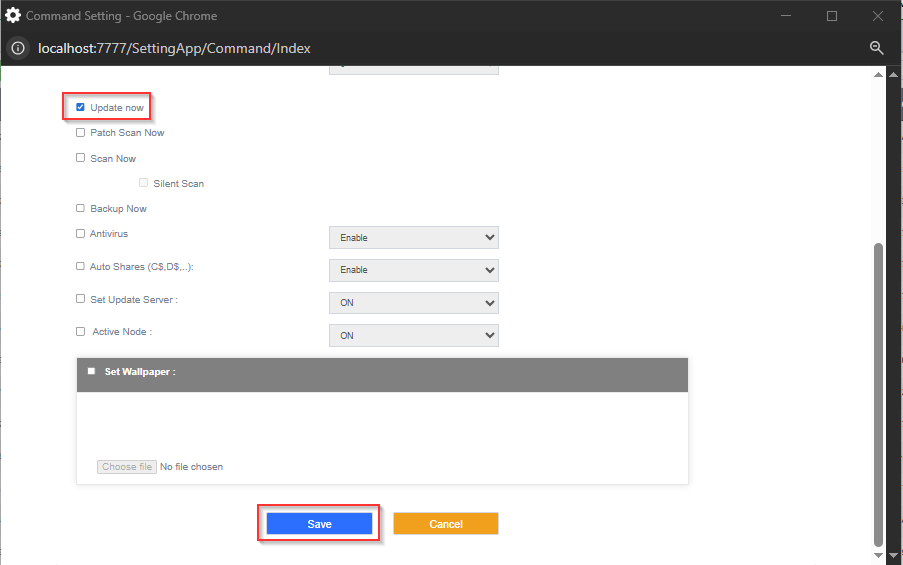Click the orange Cancel button
This screenshot has width=903, height=565.
(x=445, y=524)
